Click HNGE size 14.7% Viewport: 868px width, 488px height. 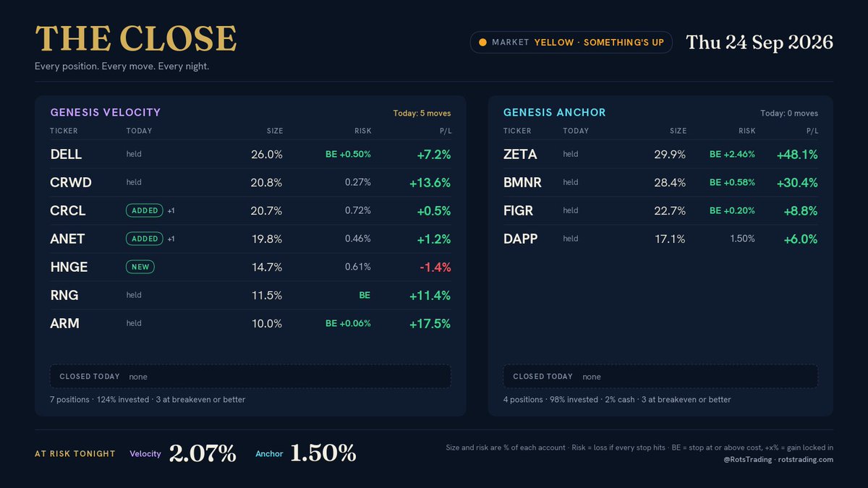pos(267,267)
